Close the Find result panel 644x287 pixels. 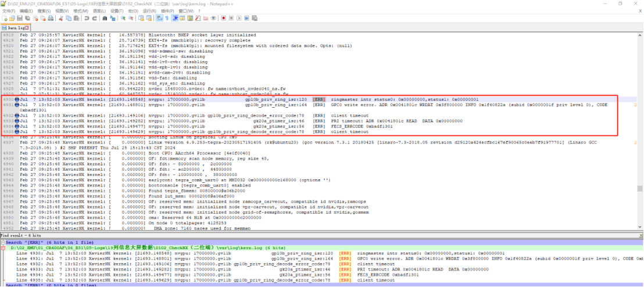(641, 235)
